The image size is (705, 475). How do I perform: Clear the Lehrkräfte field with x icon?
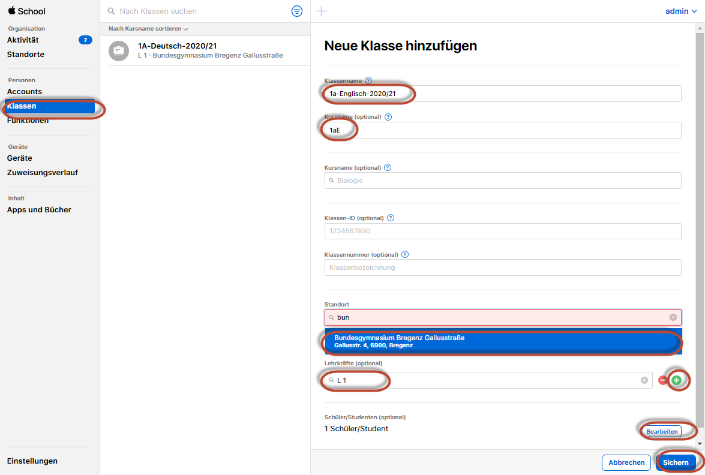[x=645, y=381]
